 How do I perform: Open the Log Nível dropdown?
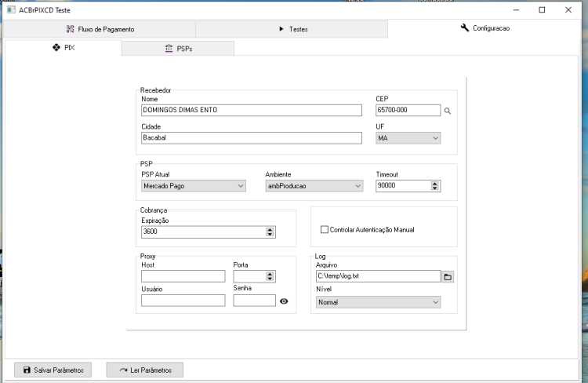coord(378,302)
